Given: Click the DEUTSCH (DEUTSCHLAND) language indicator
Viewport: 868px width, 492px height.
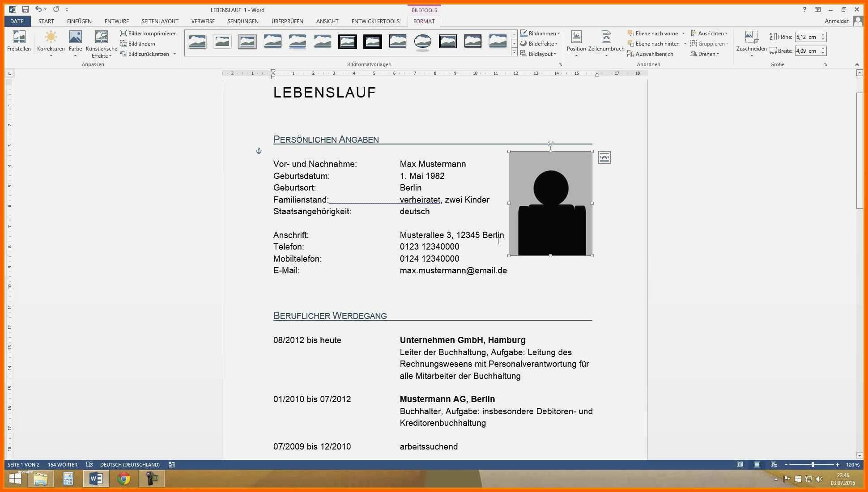Looking at the screenshot, I should point(130,465).
